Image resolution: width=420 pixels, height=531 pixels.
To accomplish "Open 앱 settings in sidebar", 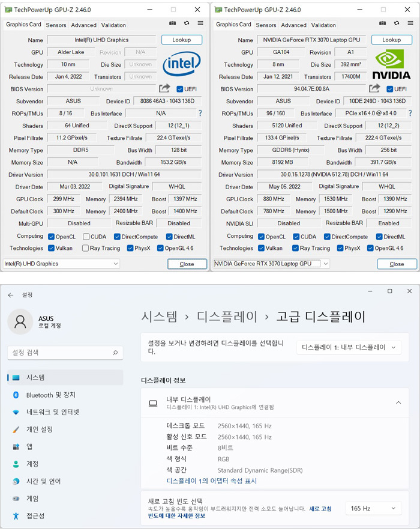I will point(65,447).
